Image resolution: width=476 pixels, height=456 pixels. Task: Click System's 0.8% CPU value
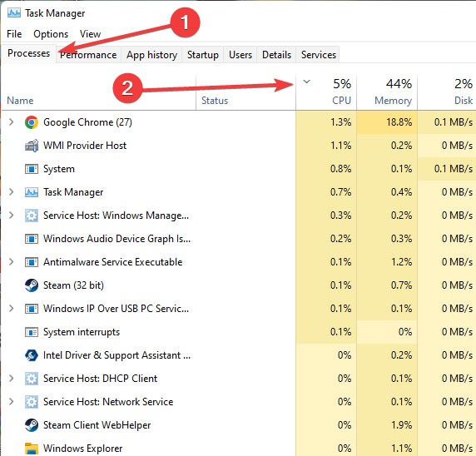[x=340, y=169]
